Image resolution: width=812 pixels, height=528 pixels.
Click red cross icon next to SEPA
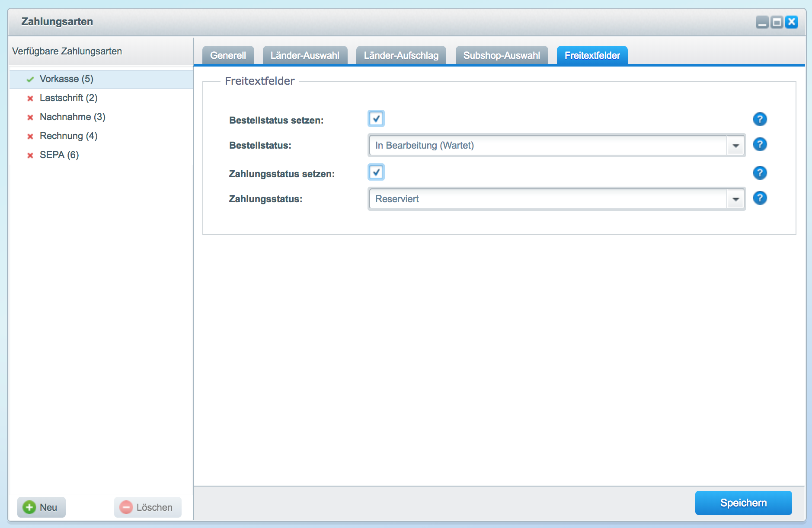pyautogui.click(x=30, y=156)
